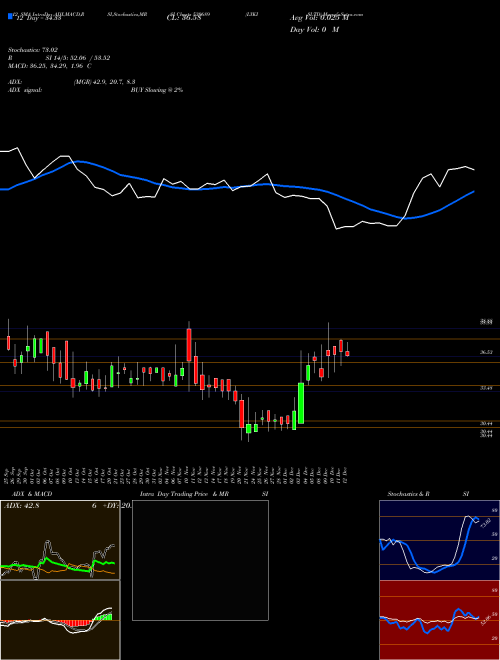
Task: Select the '12 Day = 34.33' moving average label
Action: tap(39, 18)
